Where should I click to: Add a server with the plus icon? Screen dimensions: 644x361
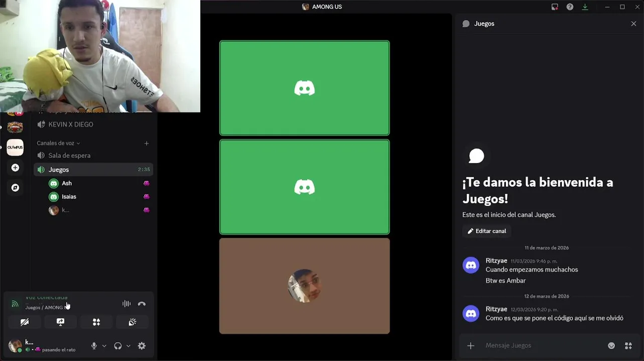[15, 167]
